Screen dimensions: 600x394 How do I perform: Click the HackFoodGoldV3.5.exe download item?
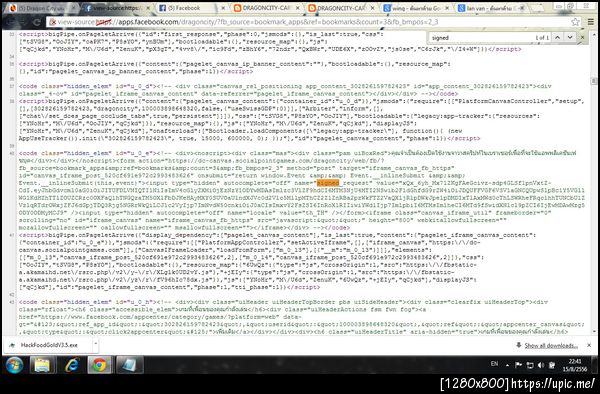[x=49, y=345]
